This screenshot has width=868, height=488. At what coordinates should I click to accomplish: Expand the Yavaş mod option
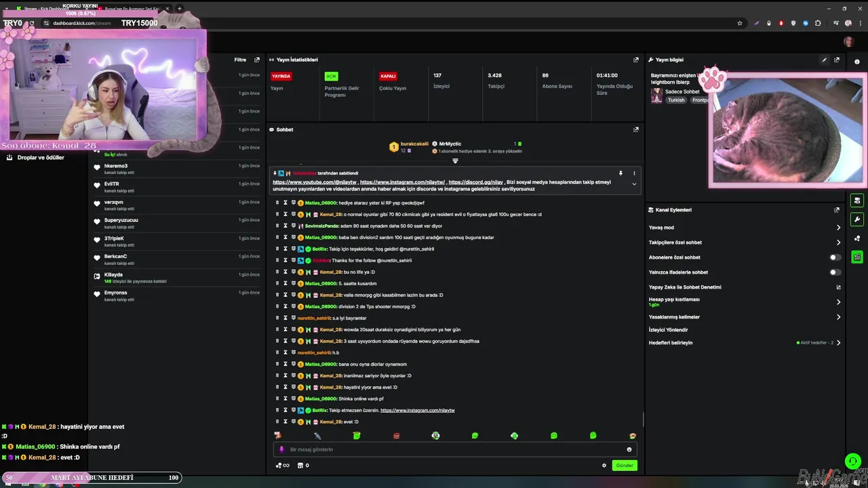point(838,228)
